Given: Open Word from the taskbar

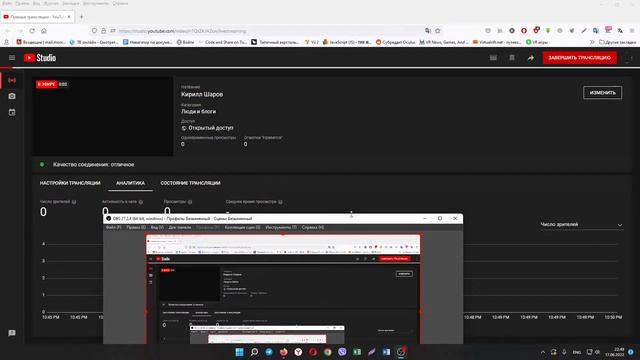Looking at the screenshot, I should [387, 352].
